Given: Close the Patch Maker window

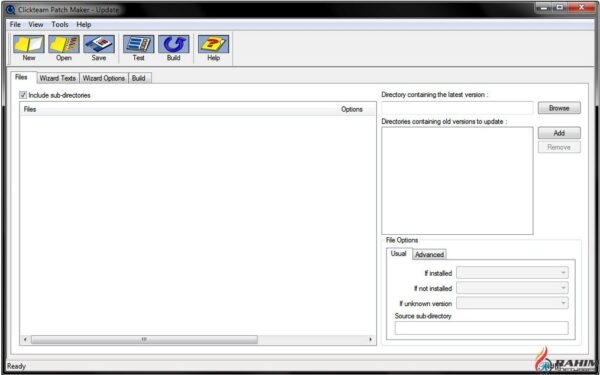Looking at the screenshot, I should point(582,8).
